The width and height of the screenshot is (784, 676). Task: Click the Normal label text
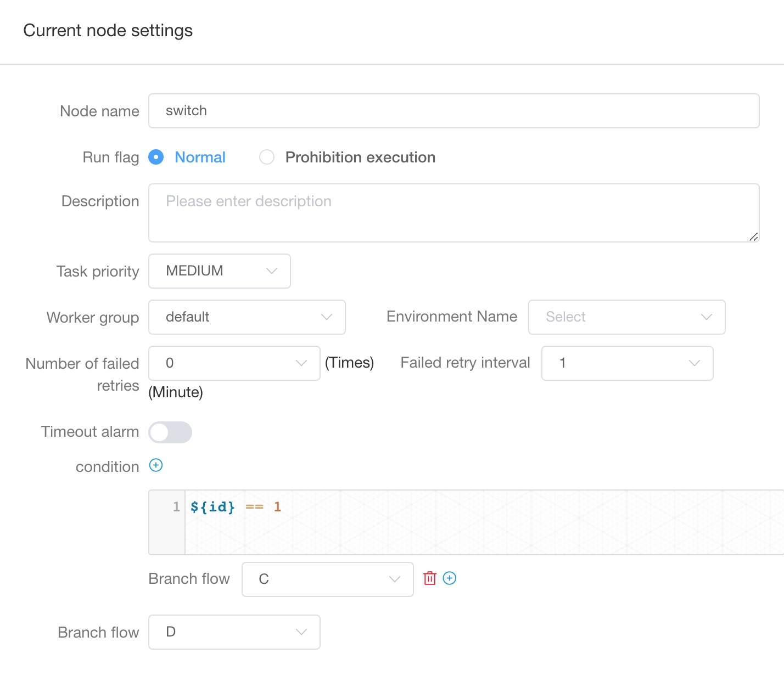click(x=200, y=157)
